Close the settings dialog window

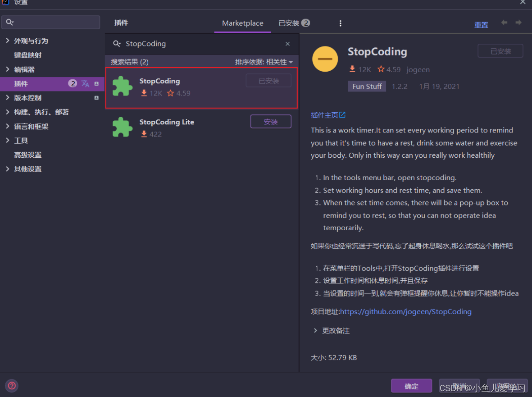pyautogui.click(x=523, y=2)
